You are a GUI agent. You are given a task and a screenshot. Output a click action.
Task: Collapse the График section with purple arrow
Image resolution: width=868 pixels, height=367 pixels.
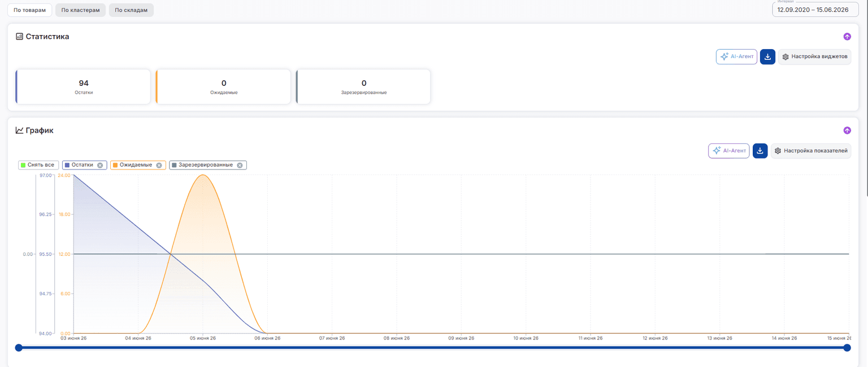pyautogui.click(x=847, y=130)
